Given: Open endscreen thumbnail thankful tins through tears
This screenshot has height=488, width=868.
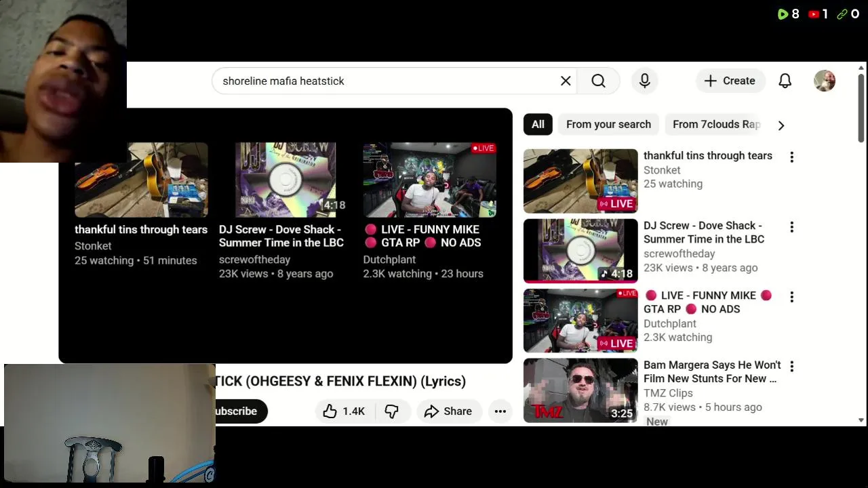Looking at the screenshot, I should tap(141, 180).
